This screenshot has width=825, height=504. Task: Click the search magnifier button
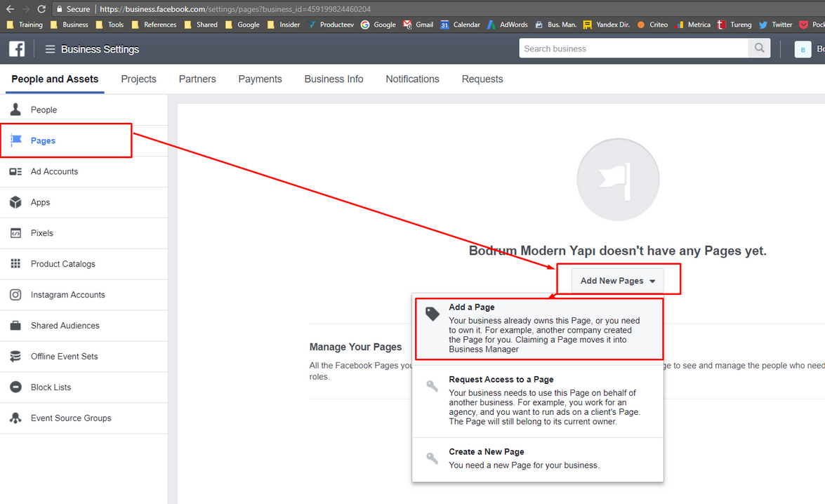pos(759,48)
